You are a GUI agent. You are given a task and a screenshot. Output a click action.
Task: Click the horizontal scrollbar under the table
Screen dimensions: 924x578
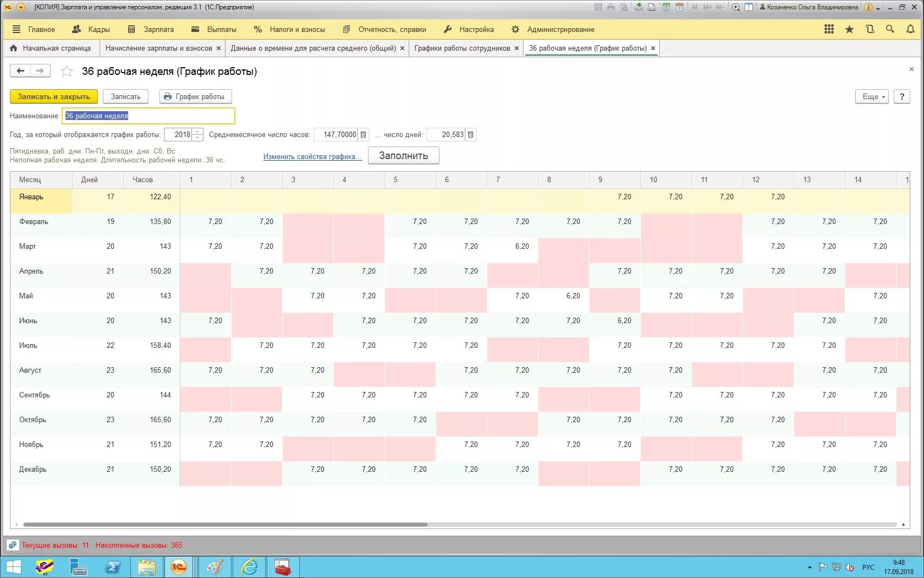click(x=225, y=525)
